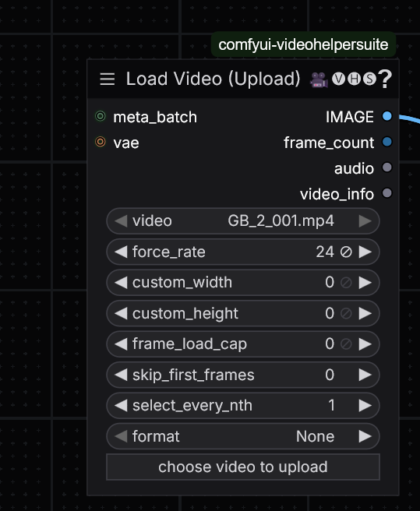This screenshot has width=420, height=511.
Task: Click the frame_load_cap value 0
Action: 330,344
